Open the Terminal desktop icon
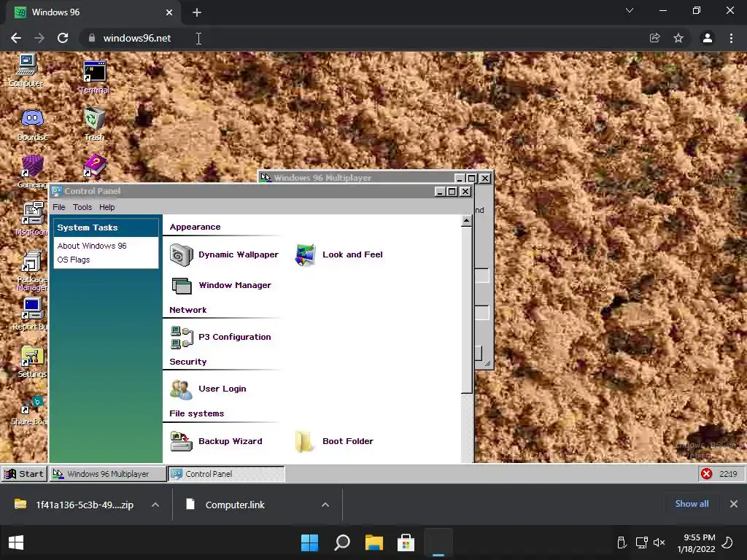 [x=94, y=77]
